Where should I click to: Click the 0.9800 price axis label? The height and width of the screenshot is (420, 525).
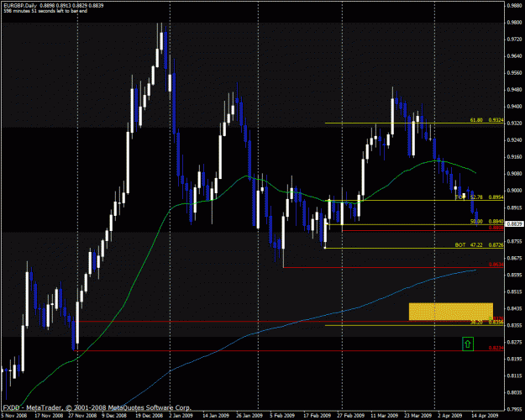[515, 23]
